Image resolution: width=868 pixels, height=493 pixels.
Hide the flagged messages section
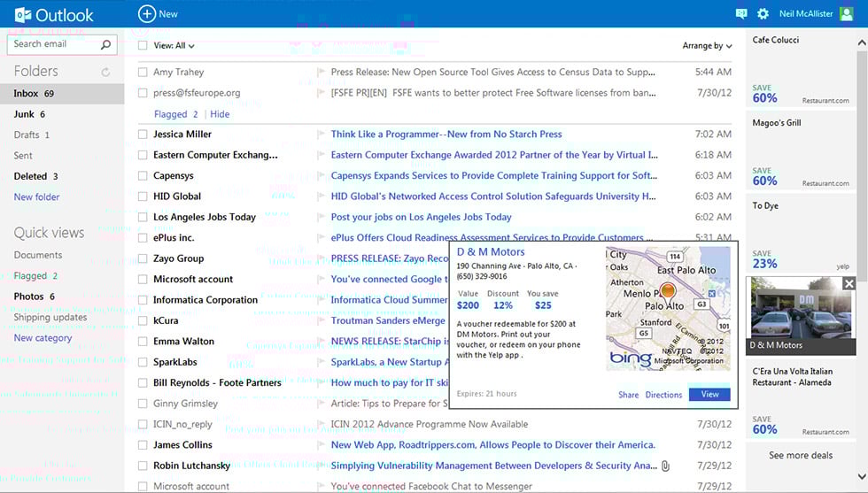220,114
